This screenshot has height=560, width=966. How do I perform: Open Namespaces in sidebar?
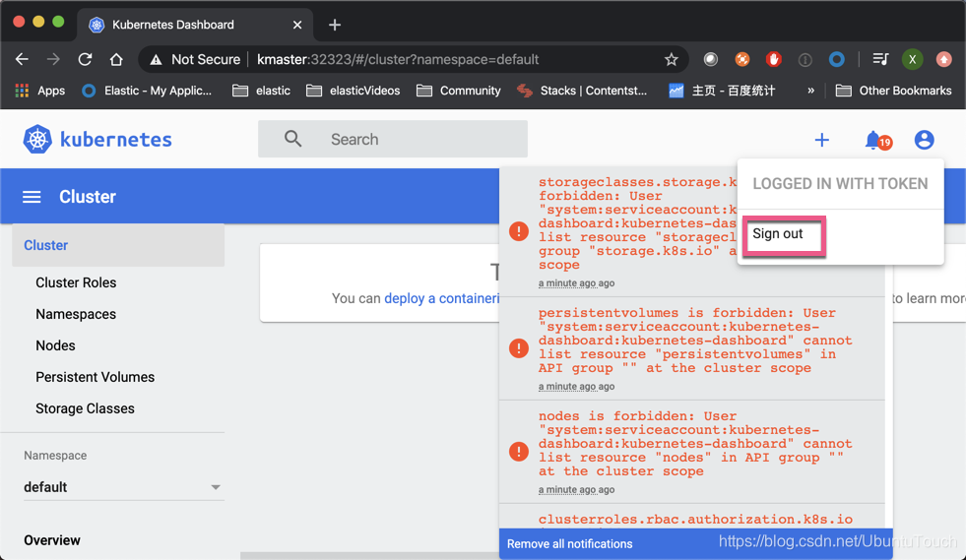76,314
